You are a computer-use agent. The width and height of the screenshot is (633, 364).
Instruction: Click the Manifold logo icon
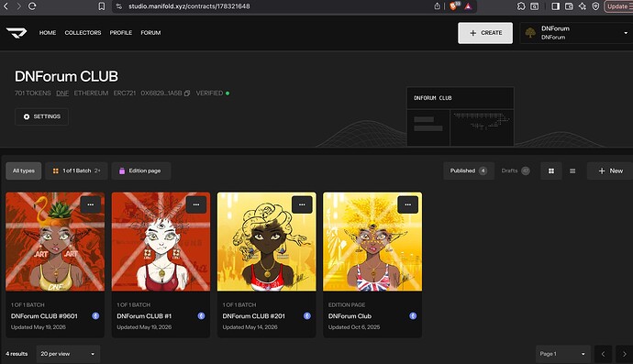pyautogui.click(x=17, y=33)
